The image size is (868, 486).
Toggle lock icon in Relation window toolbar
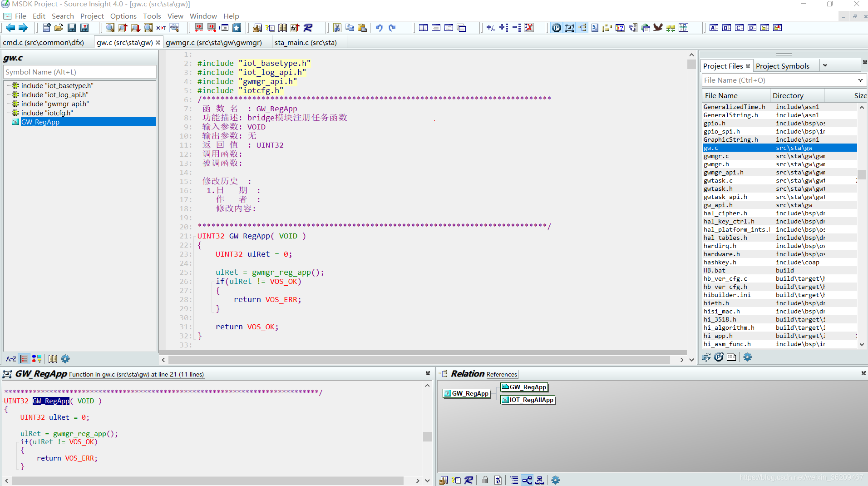[x=485, y=480]
